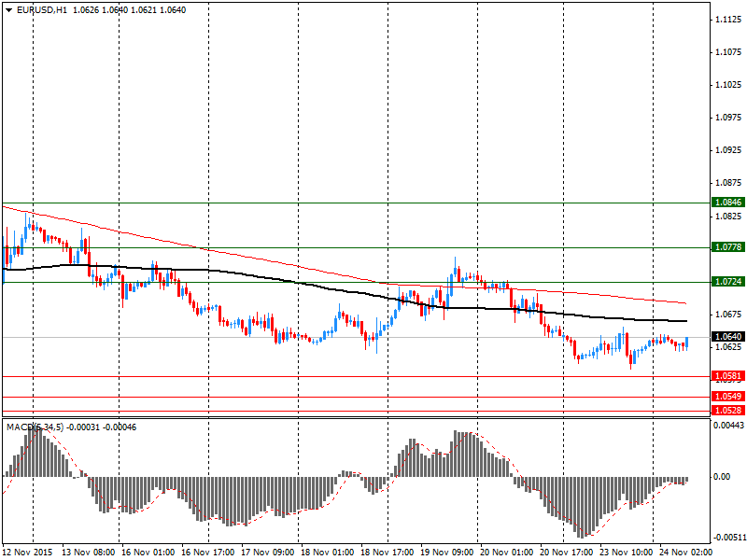This screenshot has height=560, width=747.
Task: Click the 18 Nov 17:00 time axis label
Action: [x=387, y=553]
